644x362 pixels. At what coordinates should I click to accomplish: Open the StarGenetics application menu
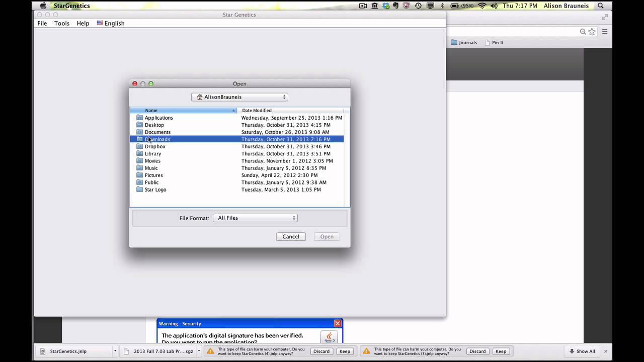pos(72,6)
